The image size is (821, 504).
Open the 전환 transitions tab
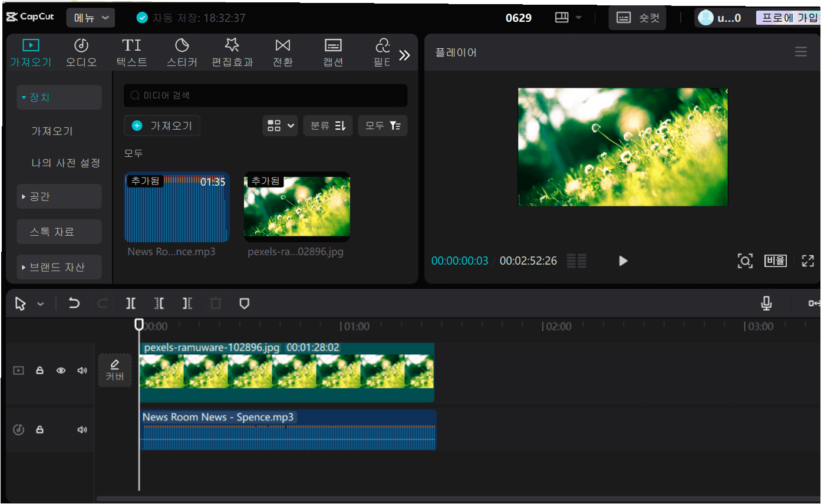283,52
